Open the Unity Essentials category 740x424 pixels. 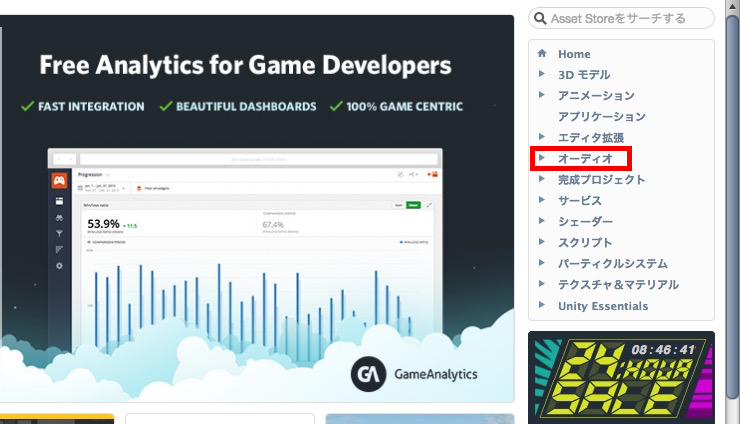point(603,306)
